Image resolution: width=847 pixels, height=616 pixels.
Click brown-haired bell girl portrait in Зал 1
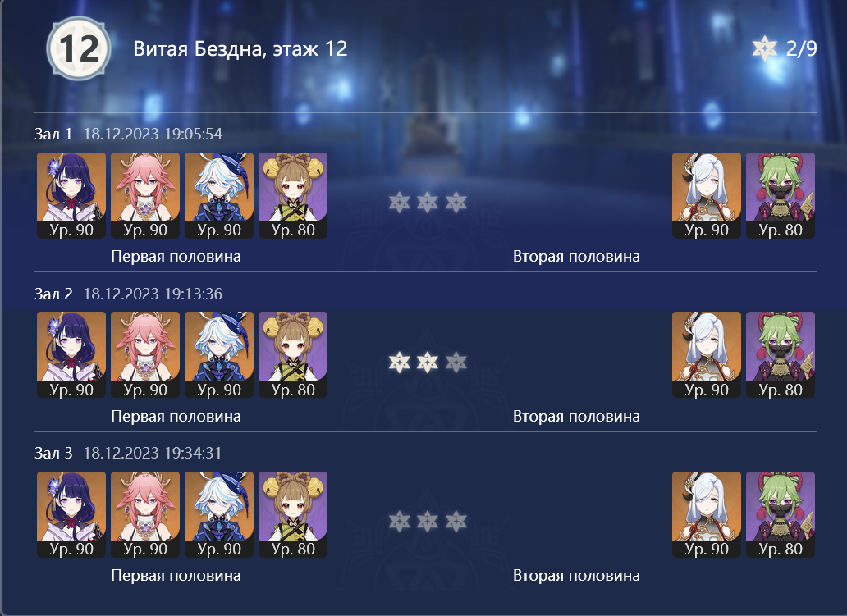293,195
